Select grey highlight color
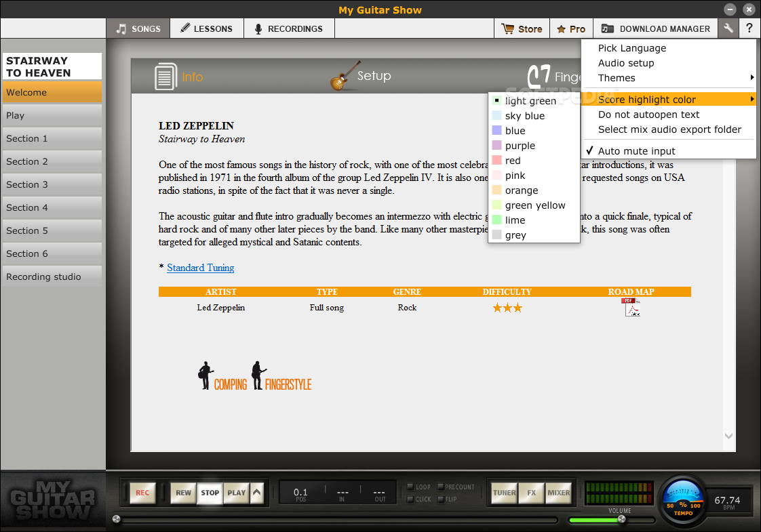 534,235
